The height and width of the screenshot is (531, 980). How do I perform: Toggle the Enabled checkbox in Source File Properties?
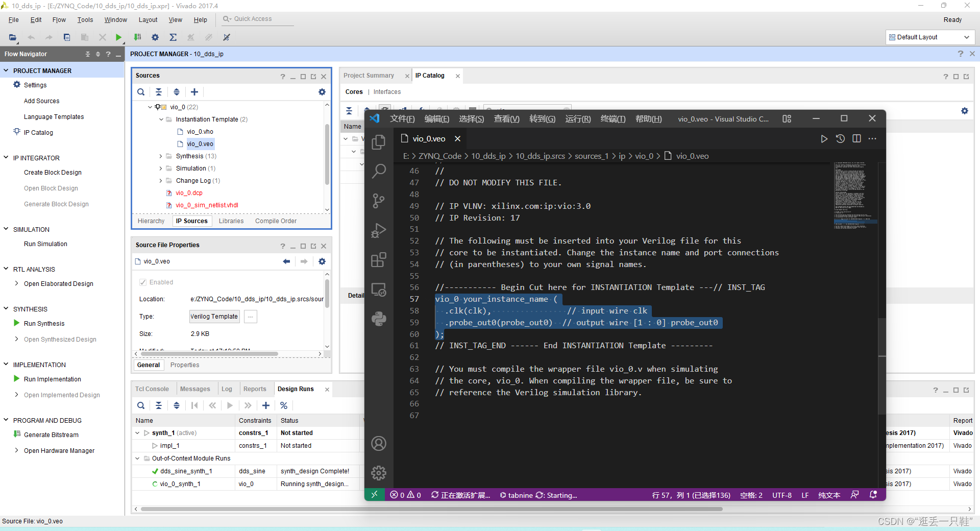(x=143, y=282)
